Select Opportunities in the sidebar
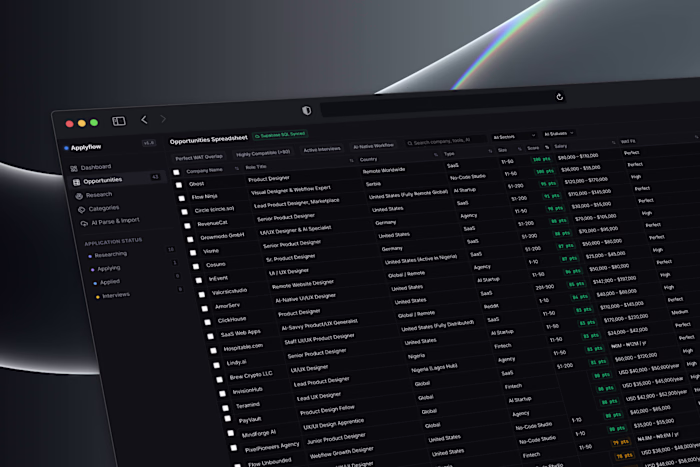This screenshot has height=467, width=700. (117, 179)
